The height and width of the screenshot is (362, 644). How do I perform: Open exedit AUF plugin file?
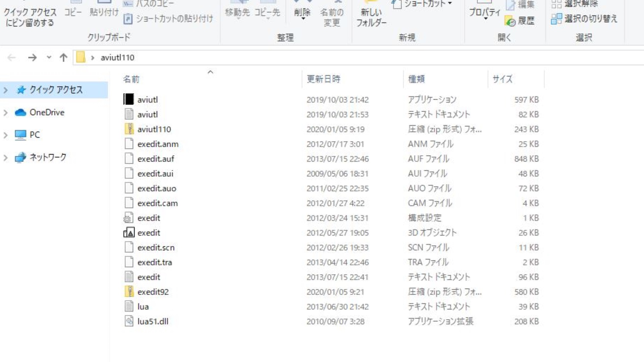click(x=155, y=158)
